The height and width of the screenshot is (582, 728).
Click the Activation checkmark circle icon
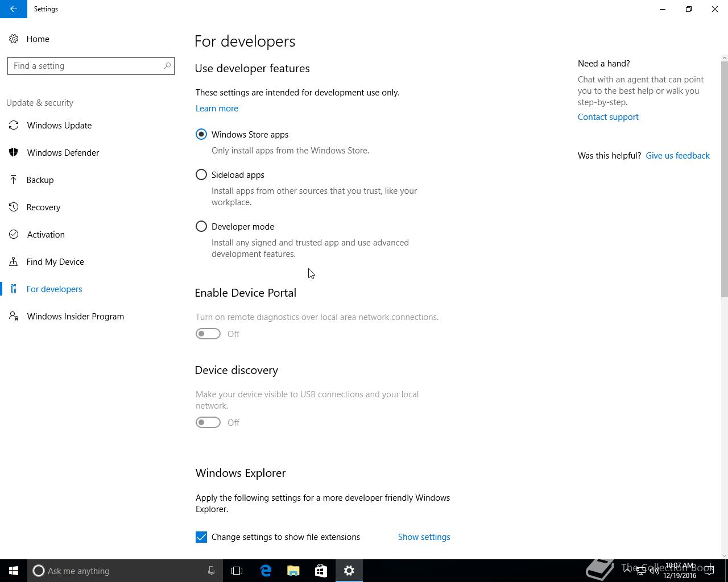pos(14,235)
